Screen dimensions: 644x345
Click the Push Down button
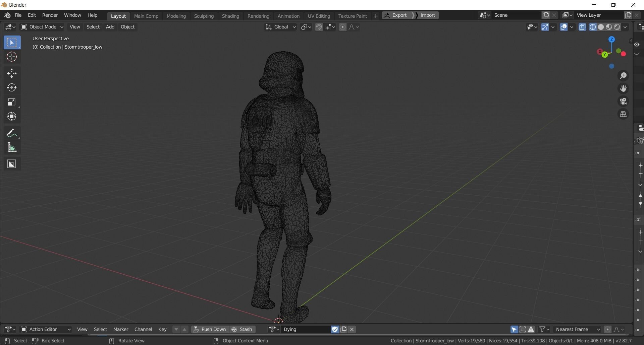tap(210, 330)
